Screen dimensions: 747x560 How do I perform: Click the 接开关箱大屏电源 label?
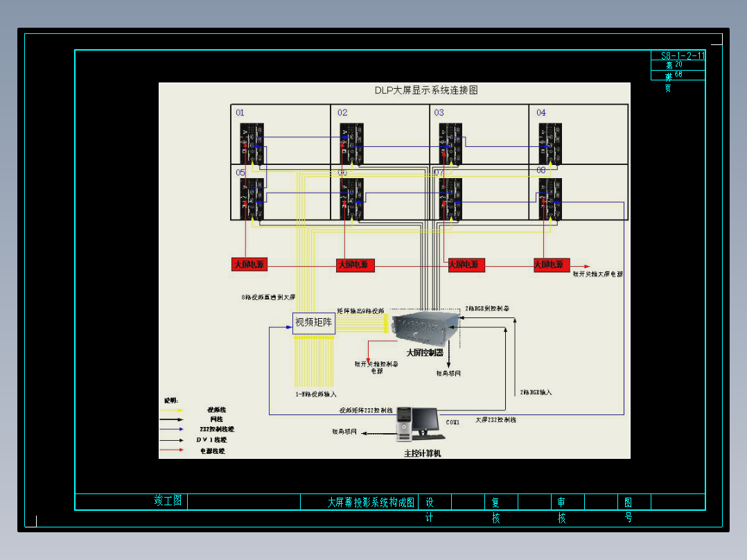coord(598,274)
